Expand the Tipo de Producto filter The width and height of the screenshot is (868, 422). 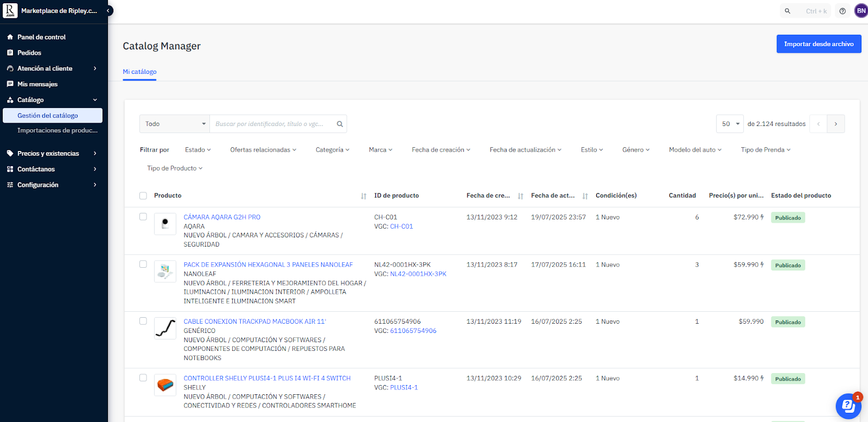tap(175, 168)
